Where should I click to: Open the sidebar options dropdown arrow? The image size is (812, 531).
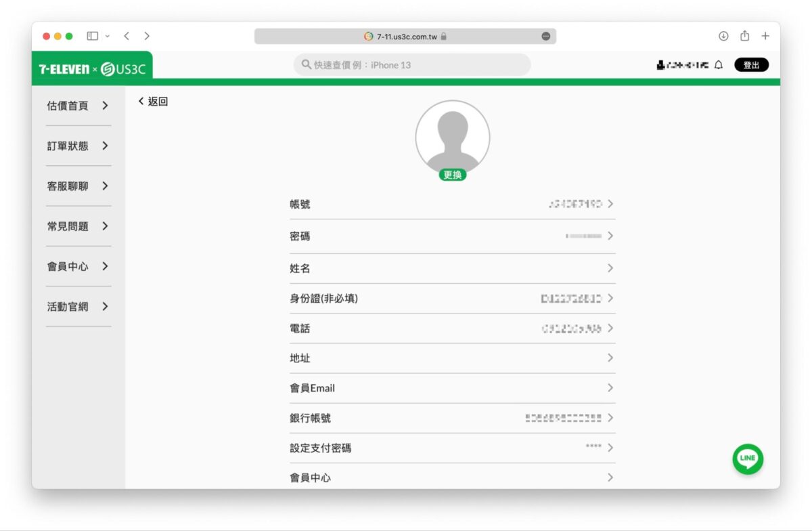coord(107,37)
